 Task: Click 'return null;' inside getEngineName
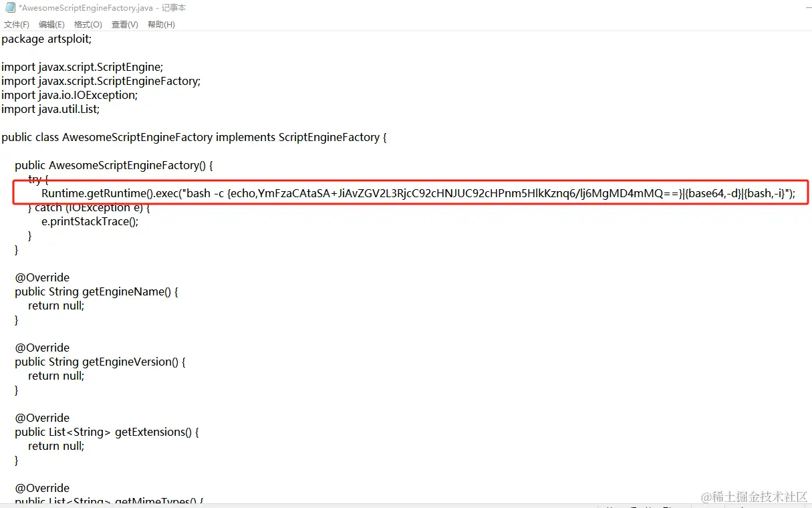56,305
